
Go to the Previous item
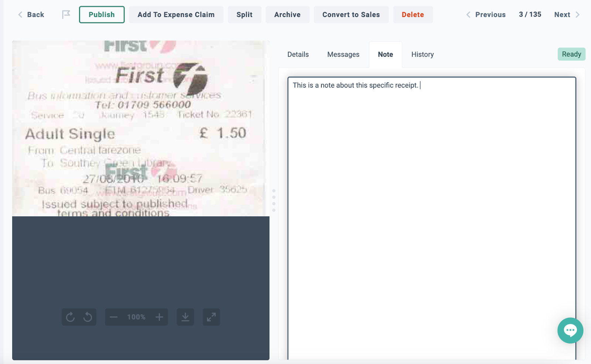486,15
